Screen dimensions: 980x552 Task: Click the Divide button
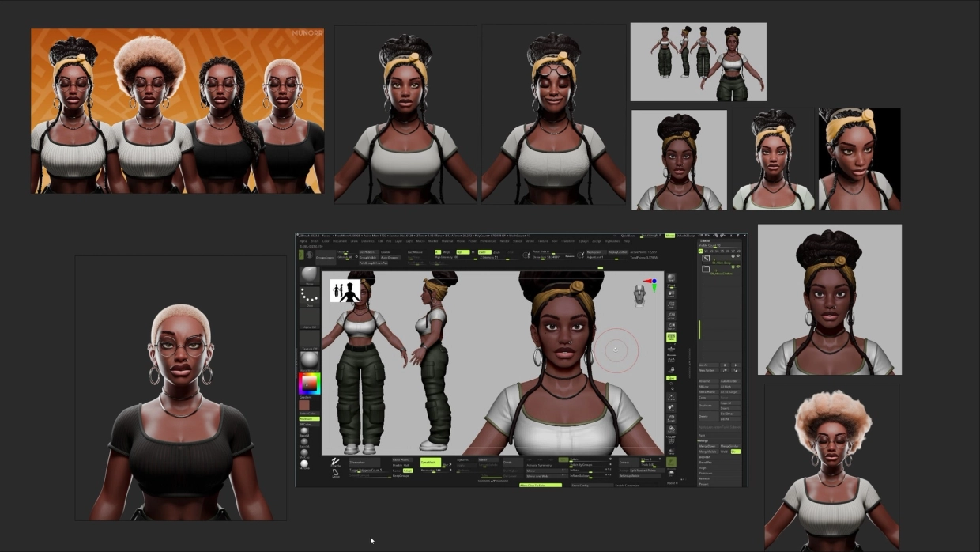pyautogui.click(x=512, y=463)
